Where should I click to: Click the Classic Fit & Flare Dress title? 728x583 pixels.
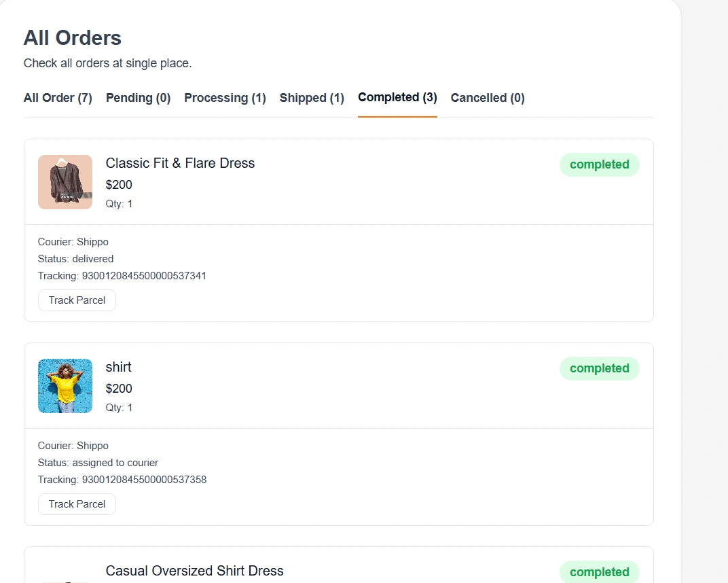click(x=180, y=164)
